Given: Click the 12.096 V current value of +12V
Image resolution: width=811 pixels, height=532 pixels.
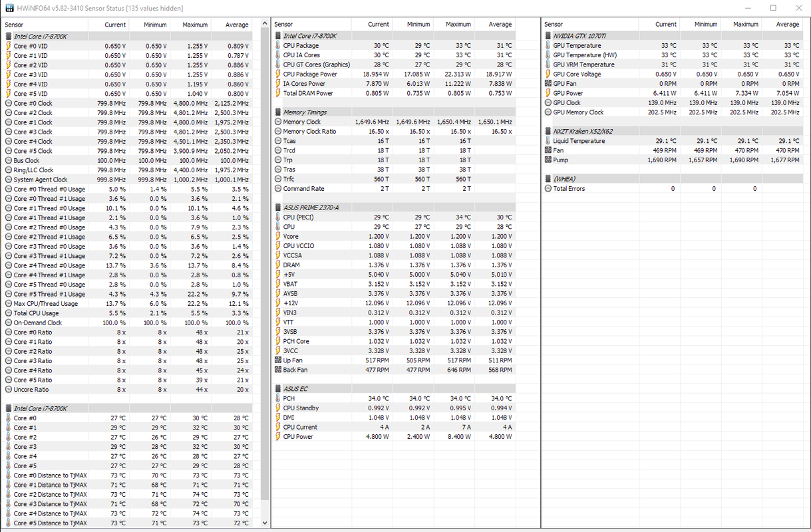Looking at the screenshot, I should tap(378, 303).
